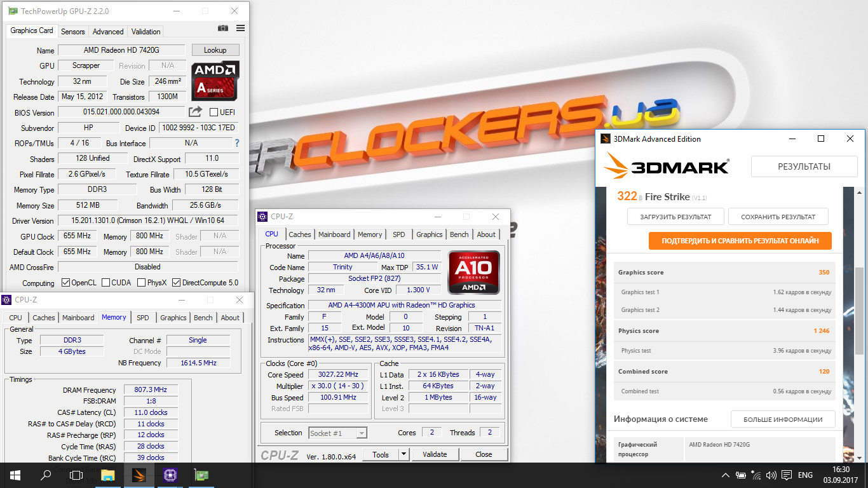Click orange ПОДТВЕРДИТЬ И СРАВНИТЬ РЕЗУЛЬТАТ ОНЛАЙН button

(x=740, y=241)
